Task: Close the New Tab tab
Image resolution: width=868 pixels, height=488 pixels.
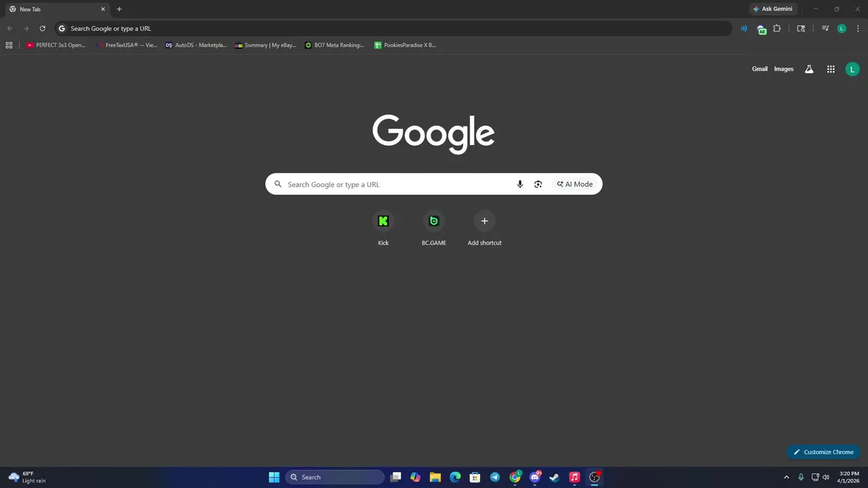Action: tap(103, 9)
